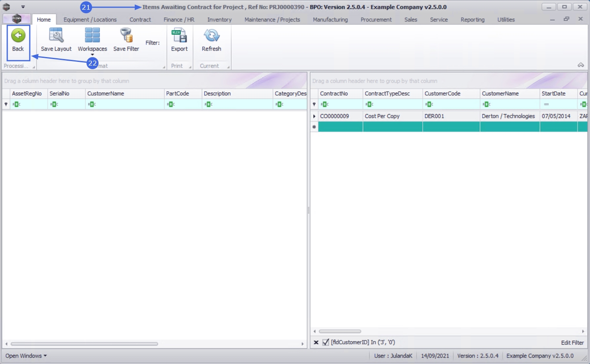Click the CO0000009 row indicator arrow
The image size is (590, 364).
coord(314,116)
